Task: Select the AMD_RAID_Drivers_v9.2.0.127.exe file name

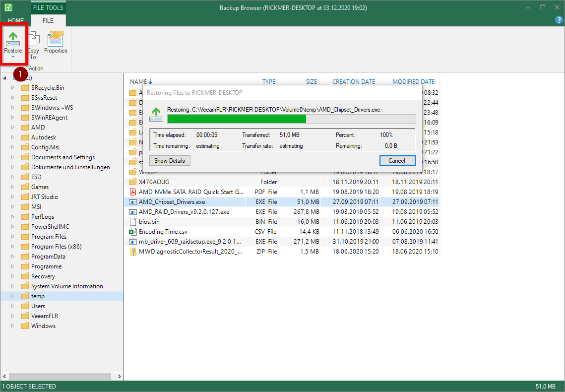Action: 184,212
